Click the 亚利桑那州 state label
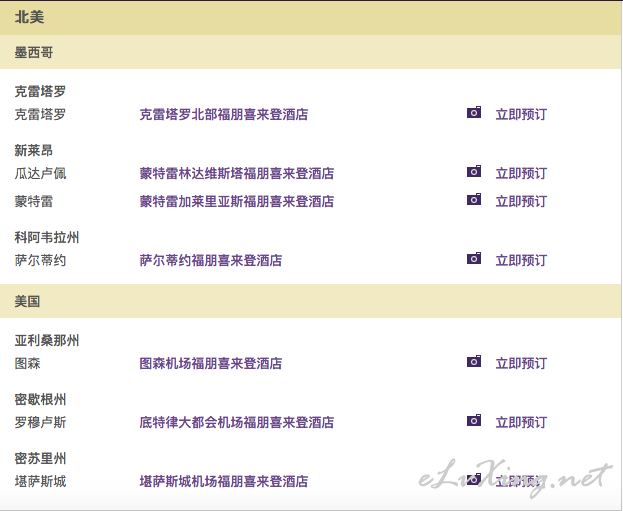Screen dimensions: 623x511 pyautogui.click(x=47, y=340)
